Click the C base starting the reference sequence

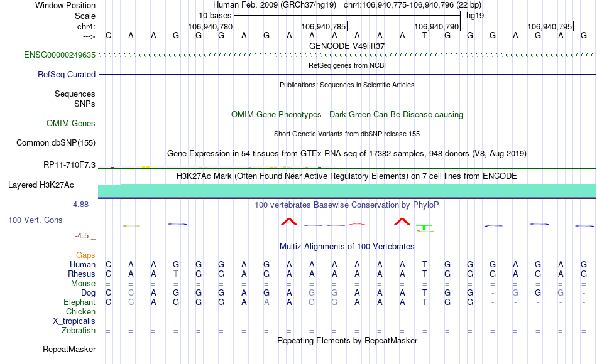coord(109,36)
